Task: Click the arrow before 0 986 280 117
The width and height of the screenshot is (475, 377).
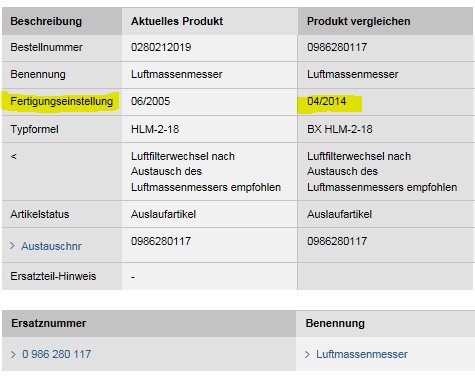Action: pyautogui.click(x=13, y=354)
